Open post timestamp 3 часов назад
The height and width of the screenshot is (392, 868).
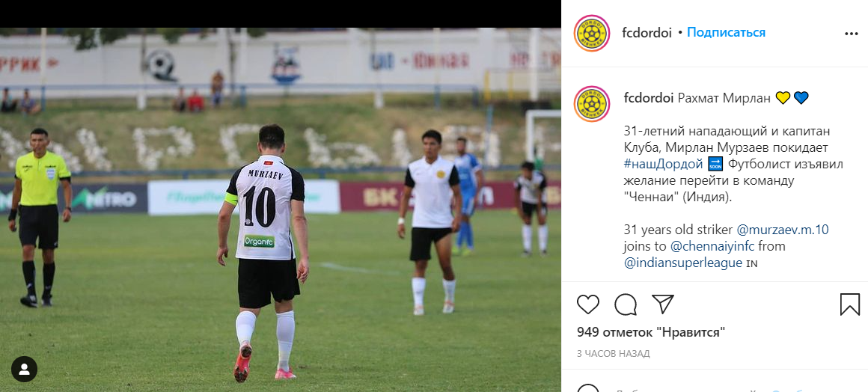click(614, 353)
